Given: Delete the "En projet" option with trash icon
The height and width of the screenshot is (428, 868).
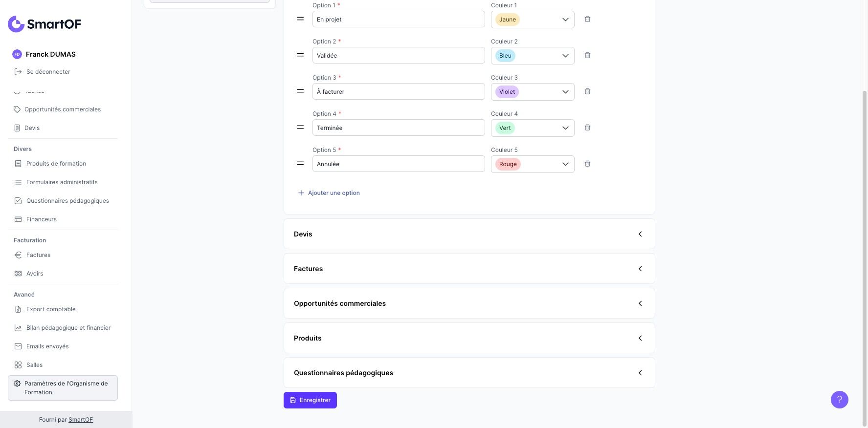Looking at the screenshot, I should [587, 19].
